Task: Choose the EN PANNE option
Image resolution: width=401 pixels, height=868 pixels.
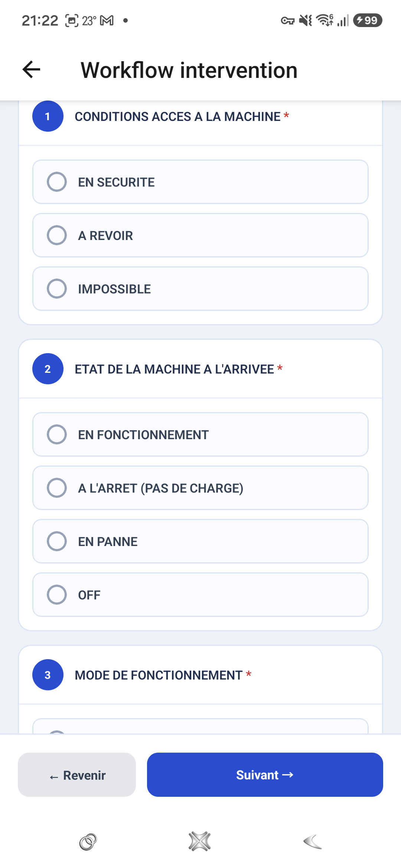Action: (x=200, y=541)
